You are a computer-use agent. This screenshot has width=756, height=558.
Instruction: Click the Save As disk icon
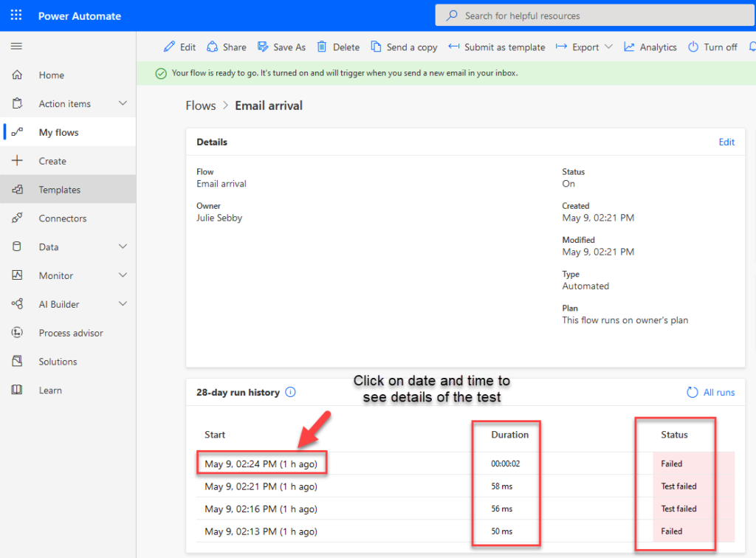pyautogui.click(x=263, y=46)
